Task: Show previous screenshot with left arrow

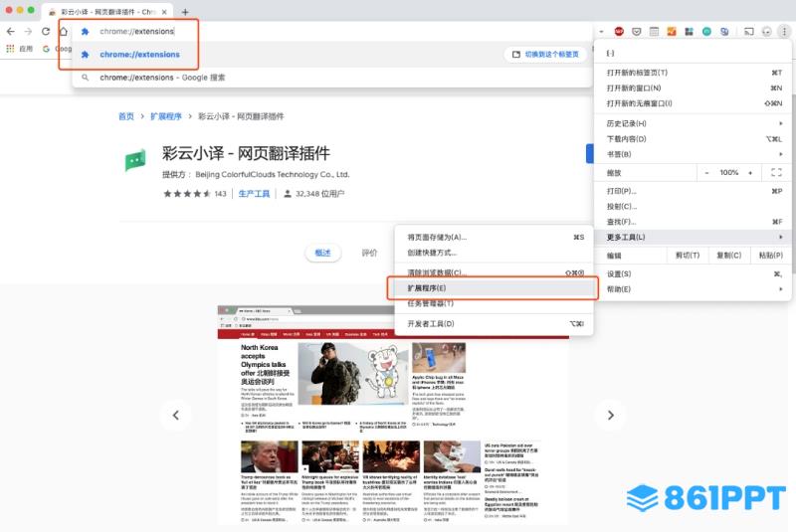Action: (x=176, y=416)
